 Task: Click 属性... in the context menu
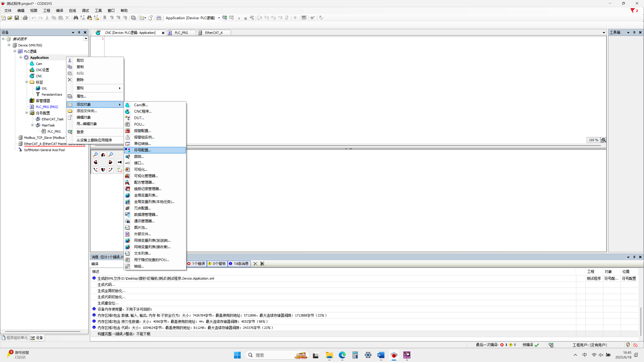pyautogui.click(x=81, y=96)
